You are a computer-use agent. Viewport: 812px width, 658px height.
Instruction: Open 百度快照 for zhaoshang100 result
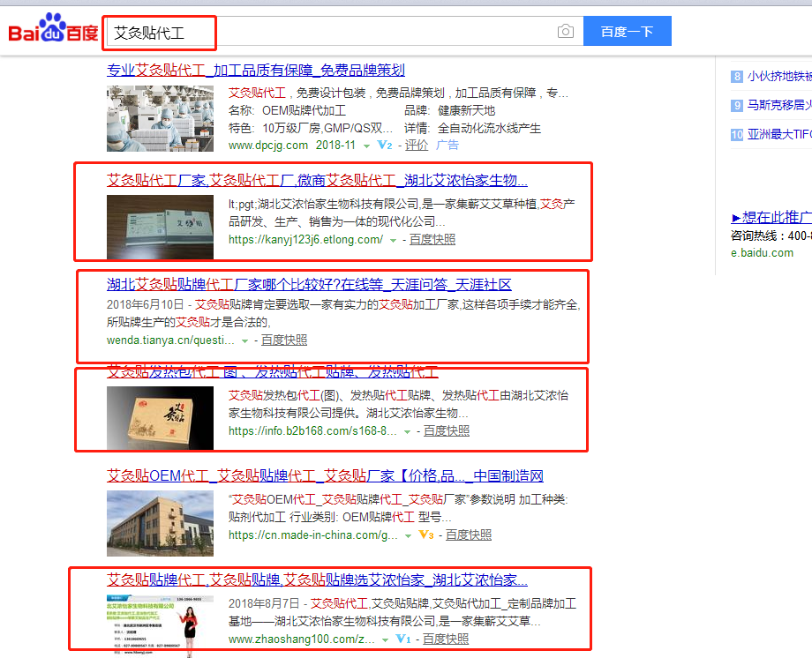(446, 639)
